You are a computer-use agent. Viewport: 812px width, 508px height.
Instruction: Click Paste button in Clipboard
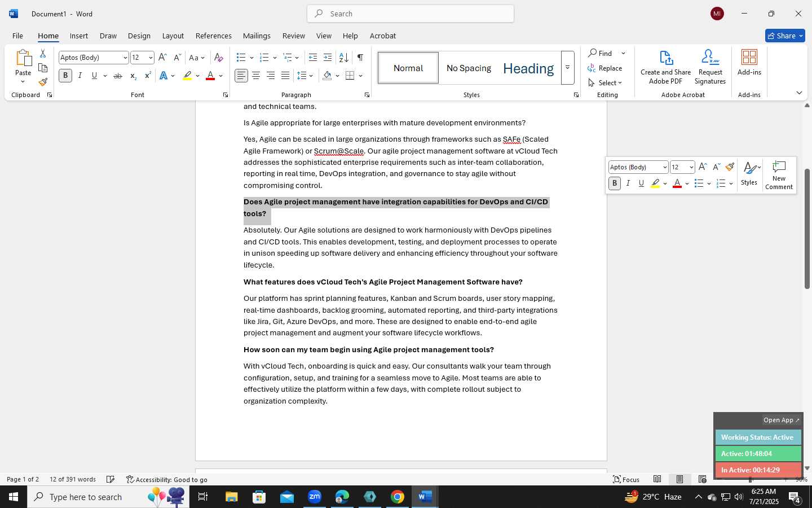(23, 66)
